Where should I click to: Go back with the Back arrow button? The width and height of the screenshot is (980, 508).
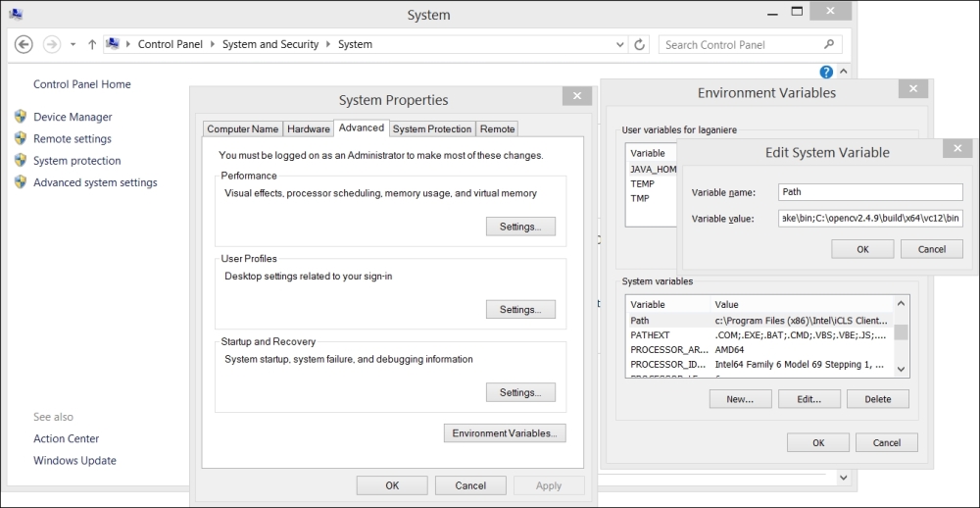[24, 44]
